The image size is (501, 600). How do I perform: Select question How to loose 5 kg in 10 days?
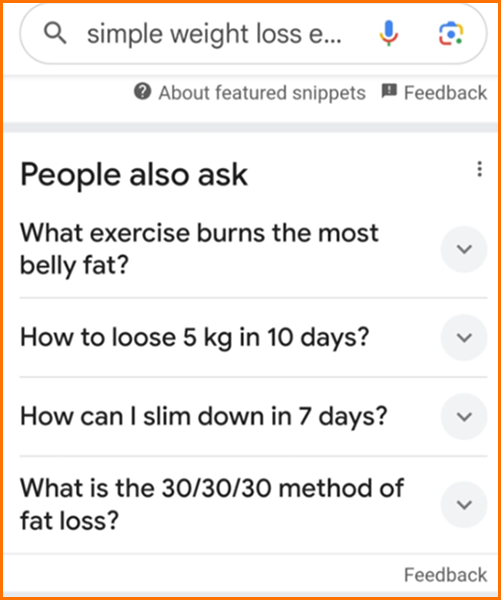tap(194, 338)
